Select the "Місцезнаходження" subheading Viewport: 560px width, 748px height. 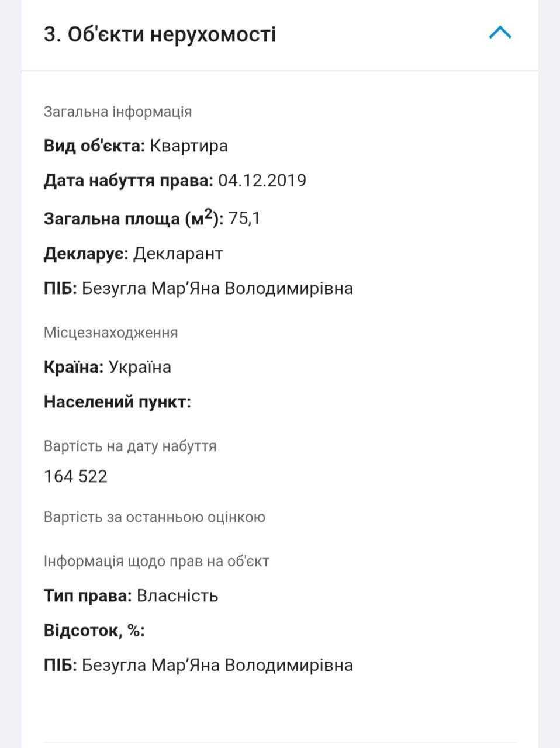coord(110,333)
